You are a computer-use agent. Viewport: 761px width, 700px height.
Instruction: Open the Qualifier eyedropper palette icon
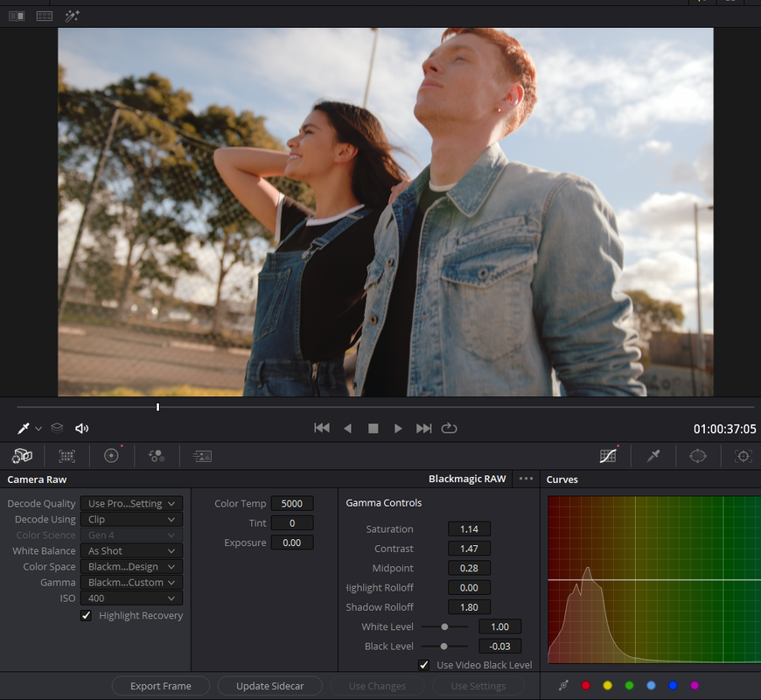pyautogui.click(x=653, y=456)
